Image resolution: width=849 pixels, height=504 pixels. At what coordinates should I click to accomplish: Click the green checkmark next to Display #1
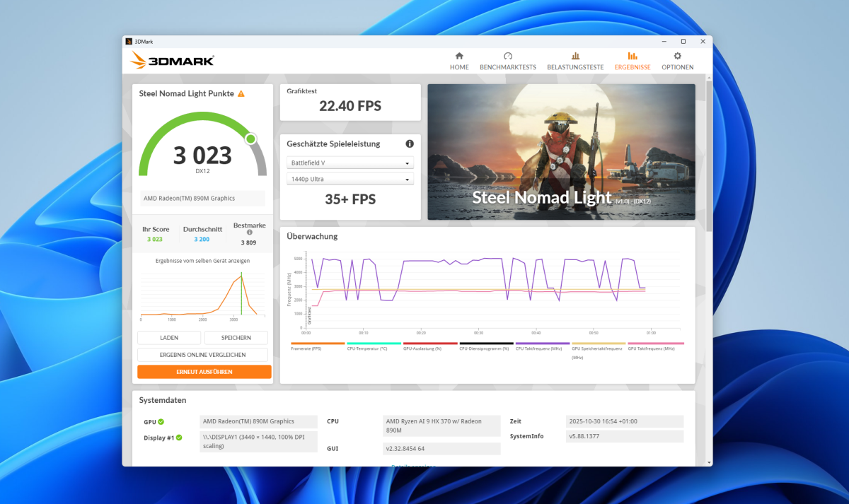(179, 438)
